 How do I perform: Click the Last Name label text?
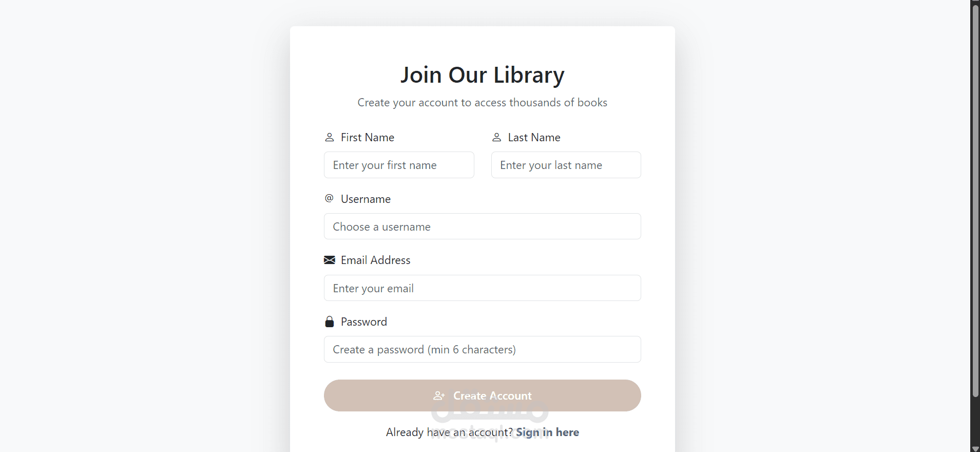point(534,138)
